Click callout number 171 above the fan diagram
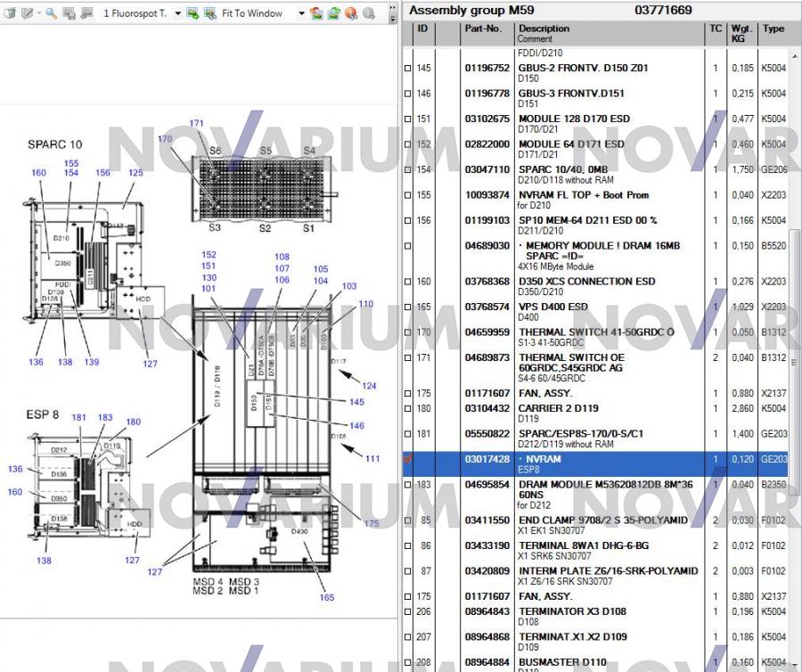 coord(196,123)
